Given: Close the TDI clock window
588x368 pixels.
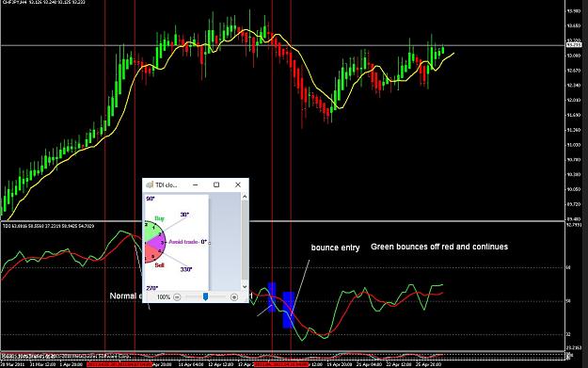Looking at the screenshot, I should (x=238, y=184).
